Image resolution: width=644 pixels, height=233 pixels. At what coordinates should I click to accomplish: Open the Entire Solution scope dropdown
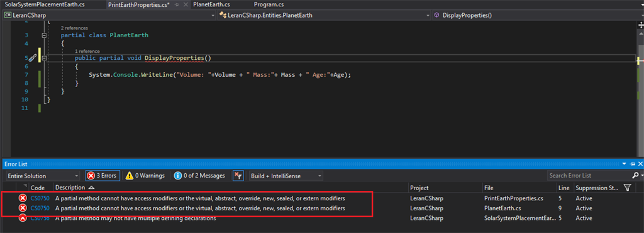click(43, 176)
